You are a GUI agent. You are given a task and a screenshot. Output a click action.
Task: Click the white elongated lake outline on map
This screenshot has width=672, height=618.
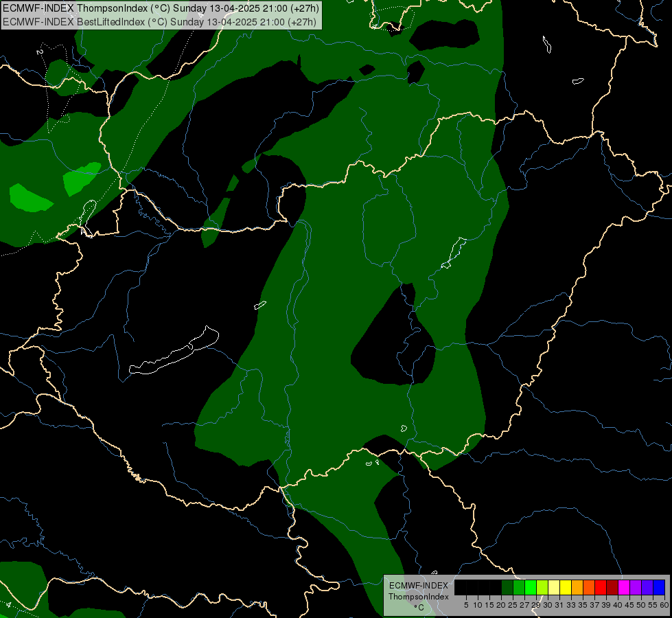[x=174, y=352]
